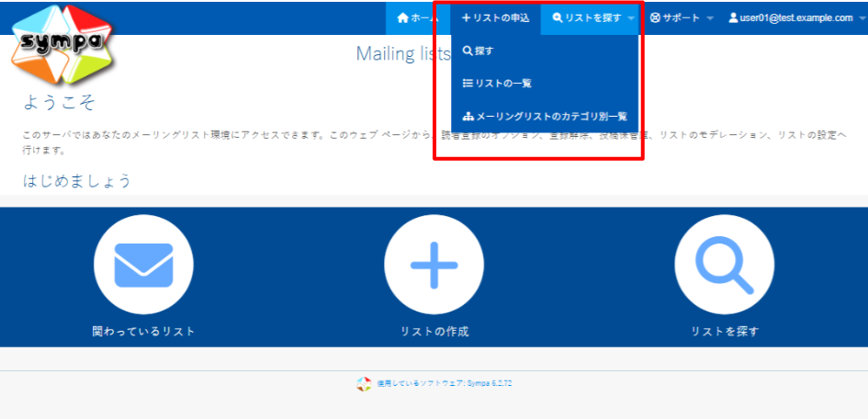Open the サポート menu
The image size is (868, 419).
pos(682,18)
